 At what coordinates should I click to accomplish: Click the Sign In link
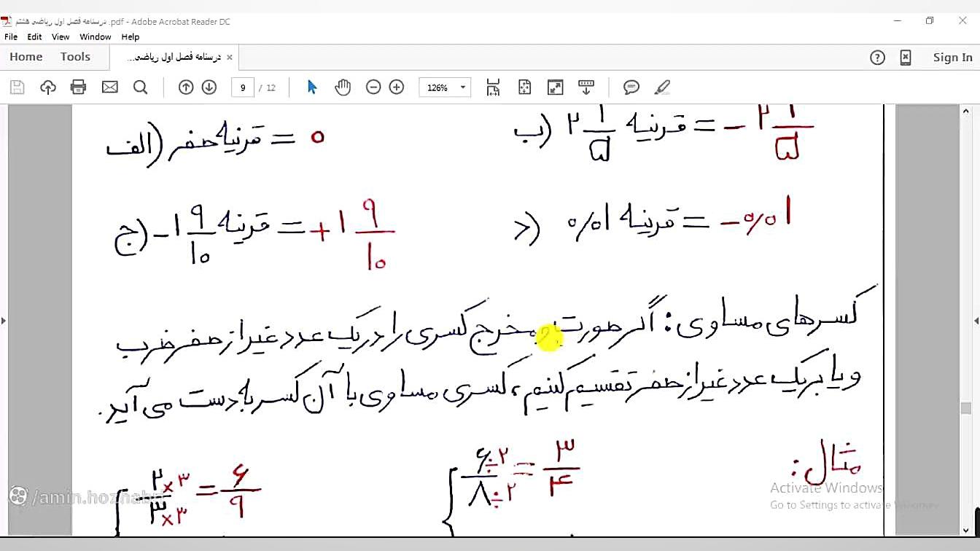point(952,58)
